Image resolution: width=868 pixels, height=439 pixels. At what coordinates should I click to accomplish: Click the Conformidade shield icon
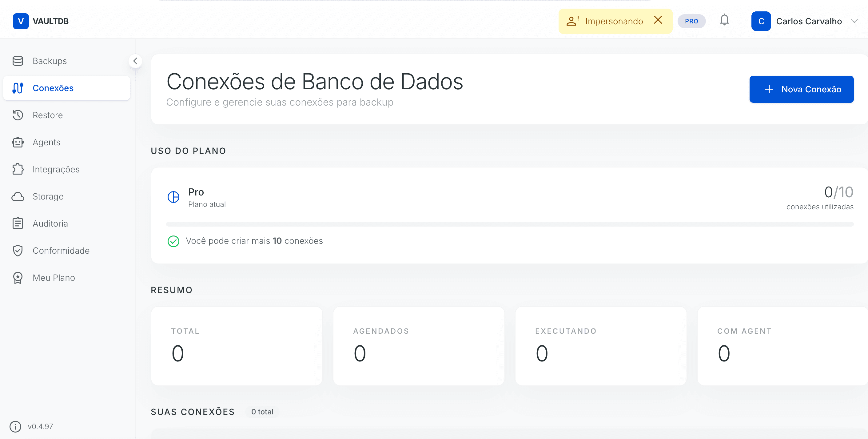point(18,251)
